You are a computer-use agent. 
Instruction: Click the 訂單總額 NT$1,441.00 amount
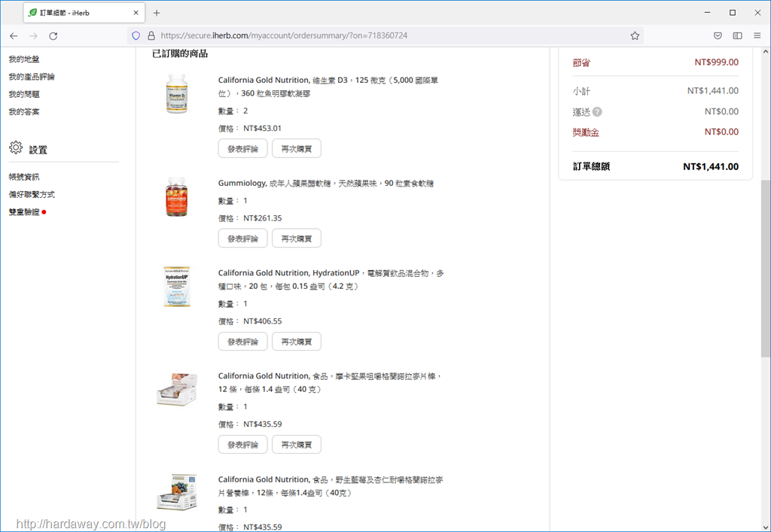pos(711,166)
